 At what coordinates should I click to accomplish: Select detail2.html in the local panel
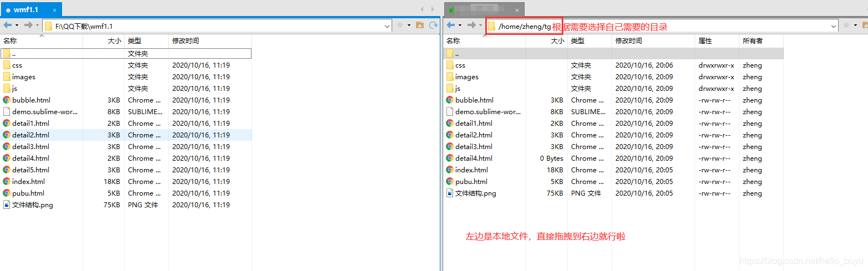coord(126,135)
